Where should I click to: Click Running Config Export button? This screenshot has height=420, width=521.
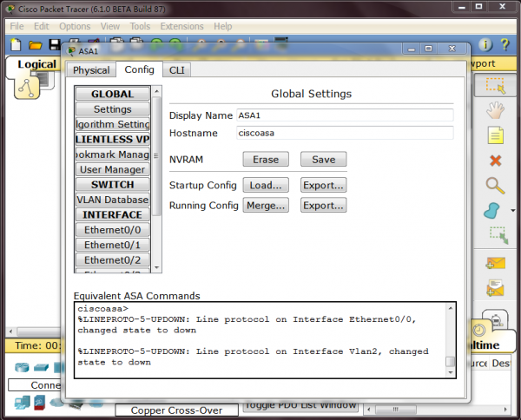[x=323, y=205]
